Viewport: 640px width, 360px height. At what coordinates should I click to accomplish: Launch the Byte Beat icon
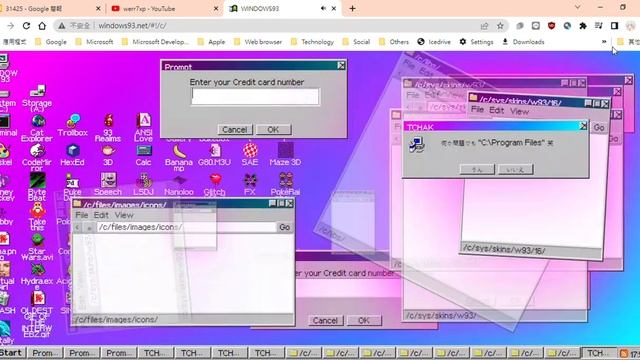[x=37, y=187]
